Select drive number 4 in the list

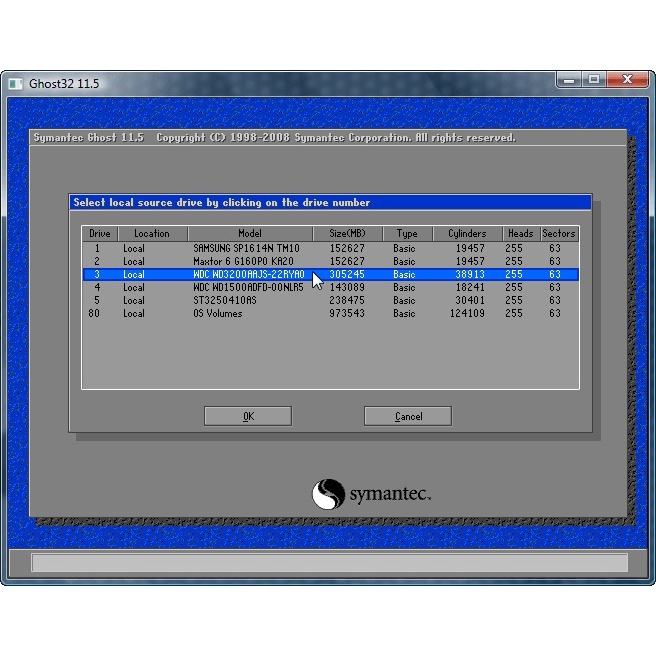(97, 287)
